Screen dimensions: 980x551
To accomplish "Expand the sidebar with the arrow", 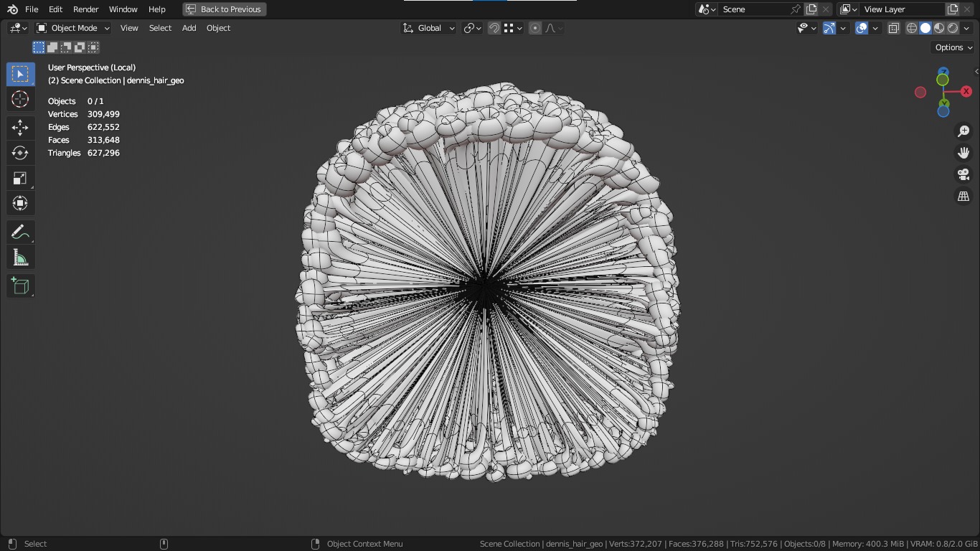I will pyautogui.click(x=976, y=71).
